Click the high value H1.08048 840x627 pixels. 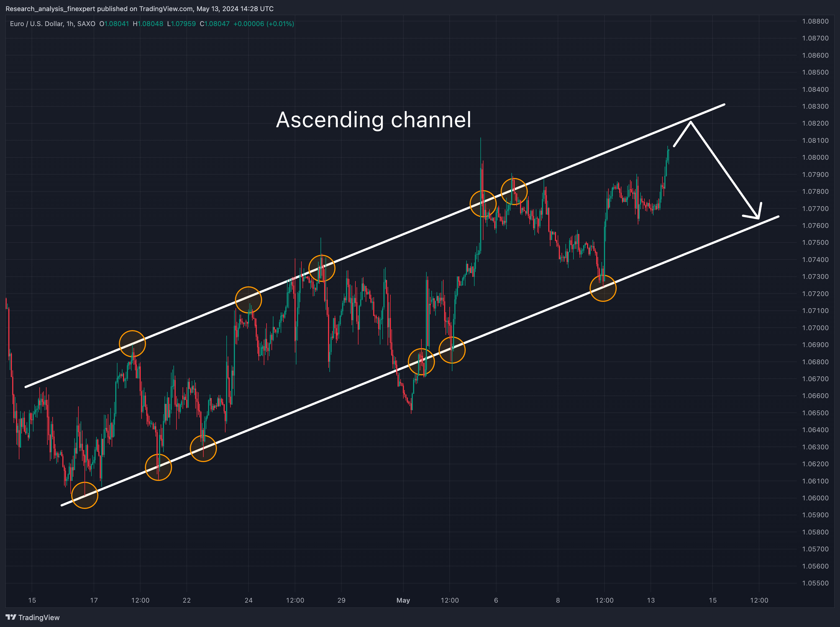148,24
